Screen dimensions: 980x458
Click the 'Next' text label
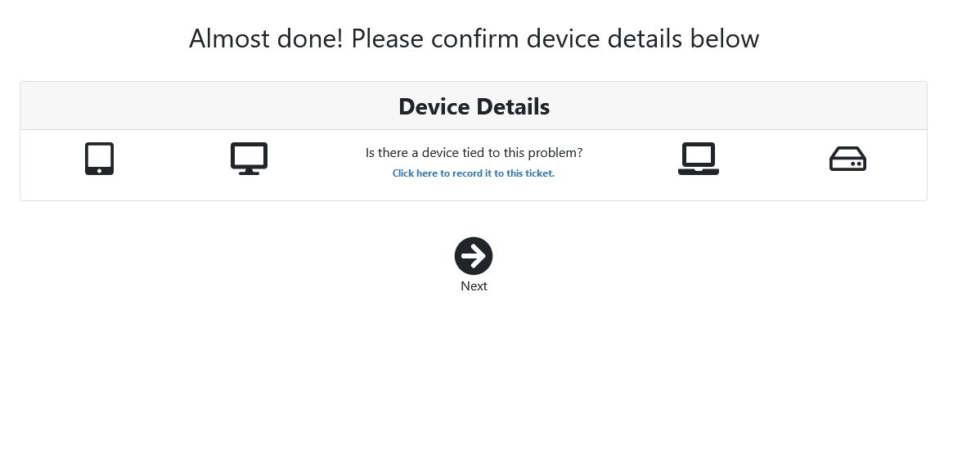[474, 286]
